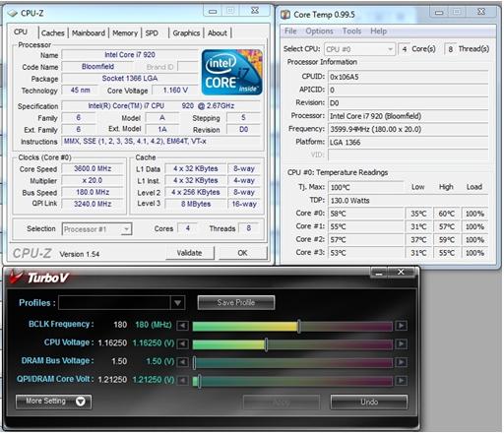504x434 pixels.
Task: Click the QPI Link 3240.0 MHz value
Action: (93, 204)
